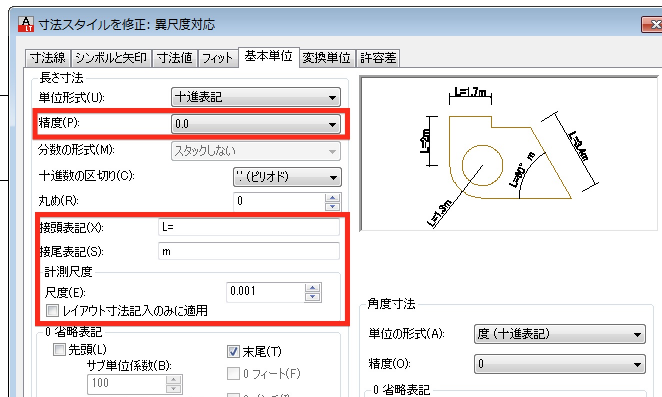
Task: Uncheck the 末尾(T) trailing zero checkbox
Action: point(233,351)
